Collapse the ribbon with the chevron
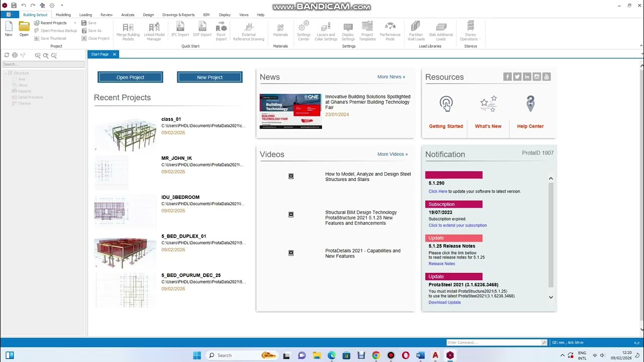This screenshot has width=644, height=362. 641,46
